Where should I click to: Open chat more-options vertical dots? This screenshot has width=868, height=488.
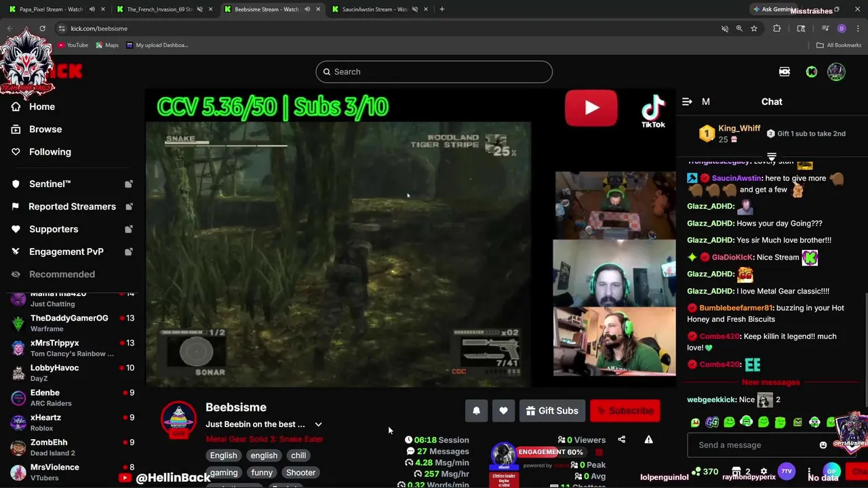click(810, 472)
